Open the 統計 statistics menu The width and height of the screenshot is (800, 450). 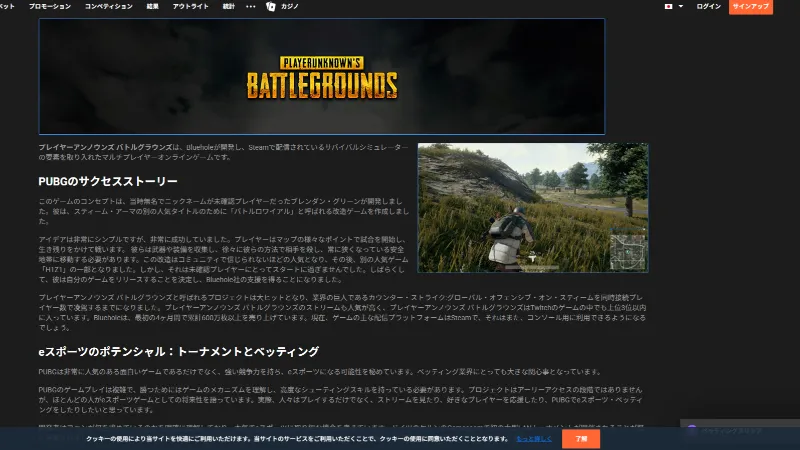(229, 6)
